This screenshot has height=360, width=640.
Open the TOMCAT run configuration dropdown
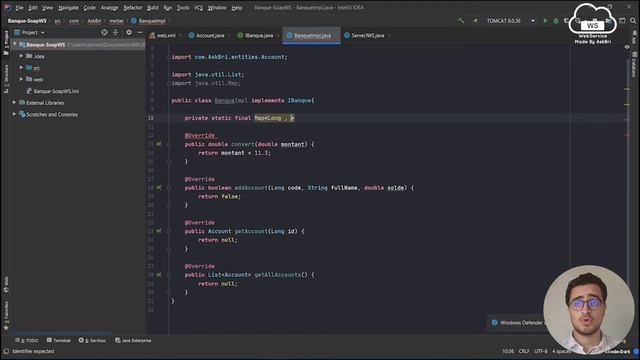click(x=533, y=21)
